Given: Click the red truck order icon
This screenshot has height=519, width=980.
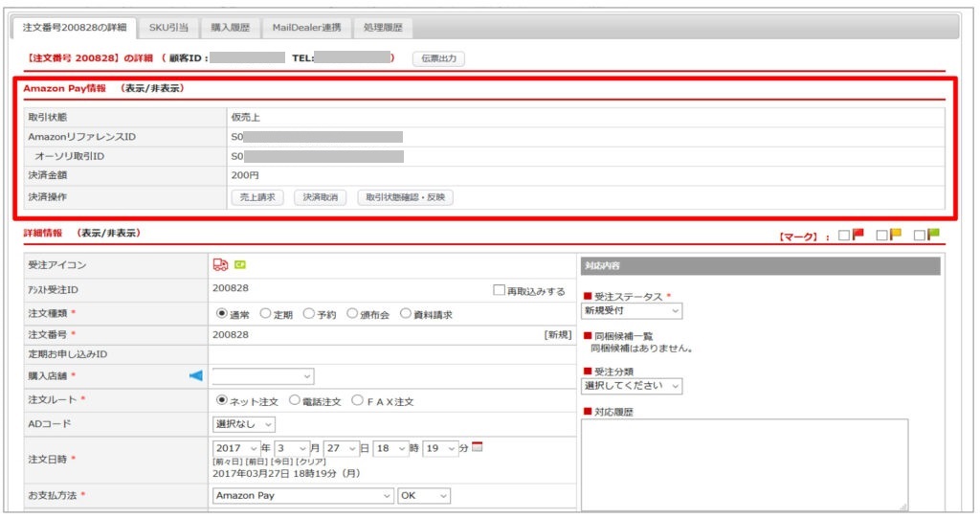Looking at the screenshot, I should pyautogui.click(x=220, y=265).
